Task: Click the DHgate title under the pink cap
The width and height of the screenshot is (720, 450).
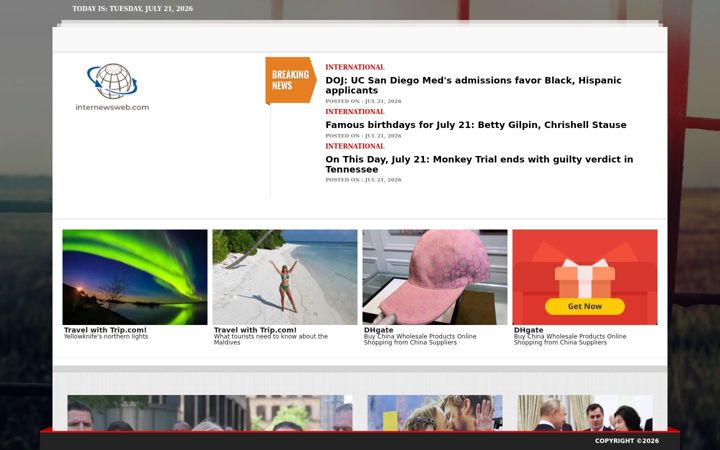Action: (x=378, y=330)
